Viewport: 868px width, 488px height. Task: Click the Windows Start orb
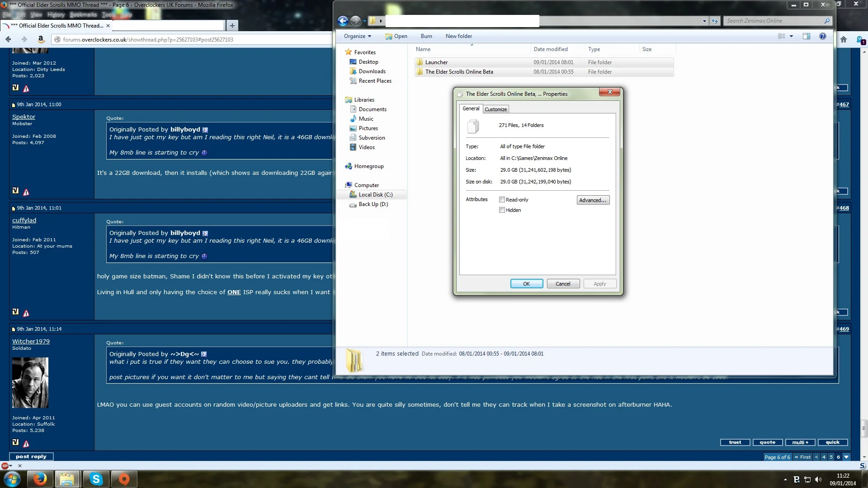click(12, 479)
